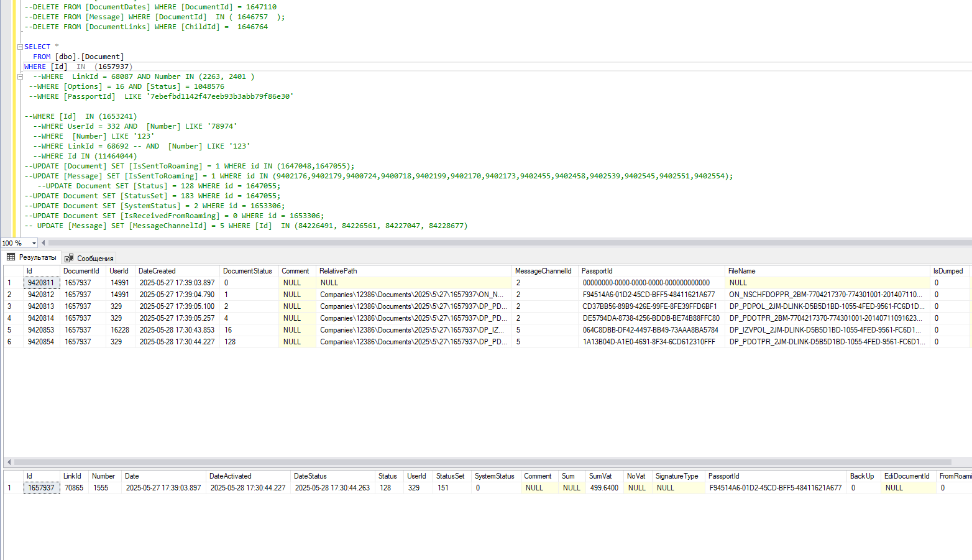972x560 pixels.
Task: Click the FileName column header
Action: (x=741, y=271)
